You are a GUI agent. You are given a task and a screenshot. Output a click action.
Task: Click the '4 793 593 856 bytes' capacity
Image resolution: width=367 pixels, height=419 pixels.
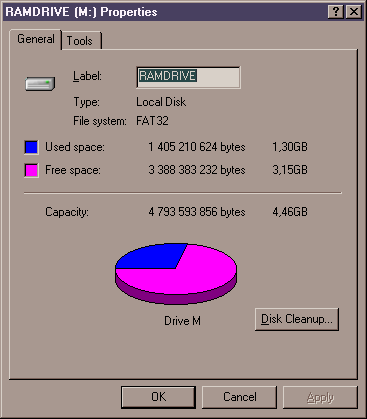[197, 212]
